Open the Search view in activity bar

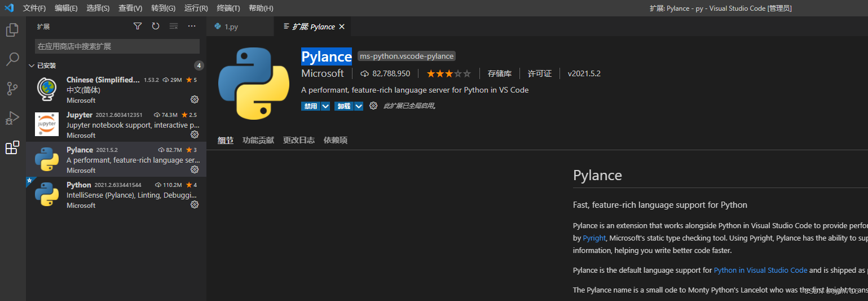tap(12, 59)
